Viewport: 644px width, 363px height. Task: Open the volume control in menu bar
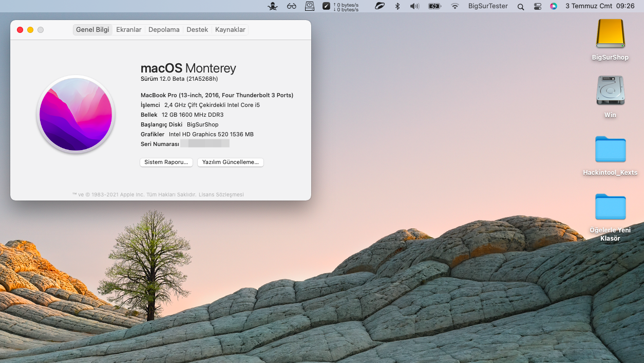tap(414, 6)
